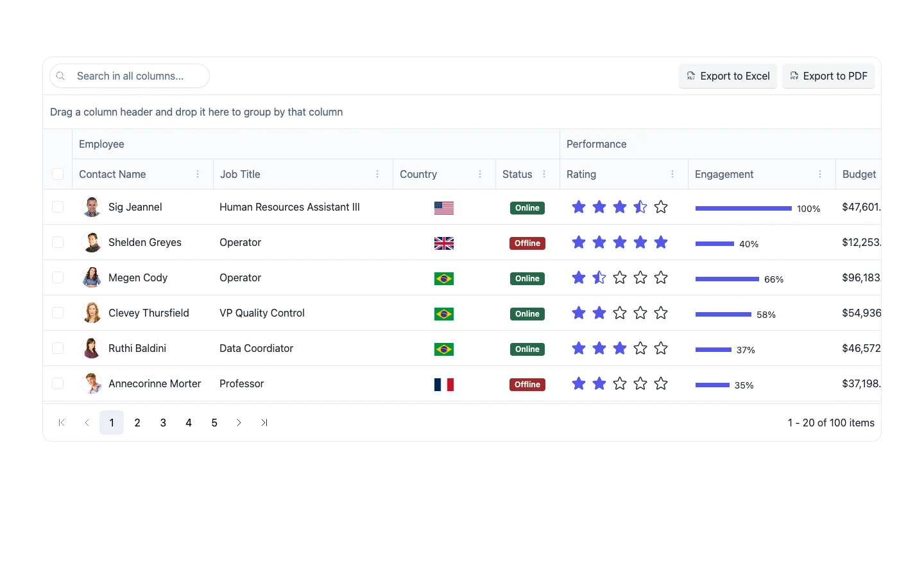Switch to page 4
Screen dimensions: 924x578
coord(189,423)
